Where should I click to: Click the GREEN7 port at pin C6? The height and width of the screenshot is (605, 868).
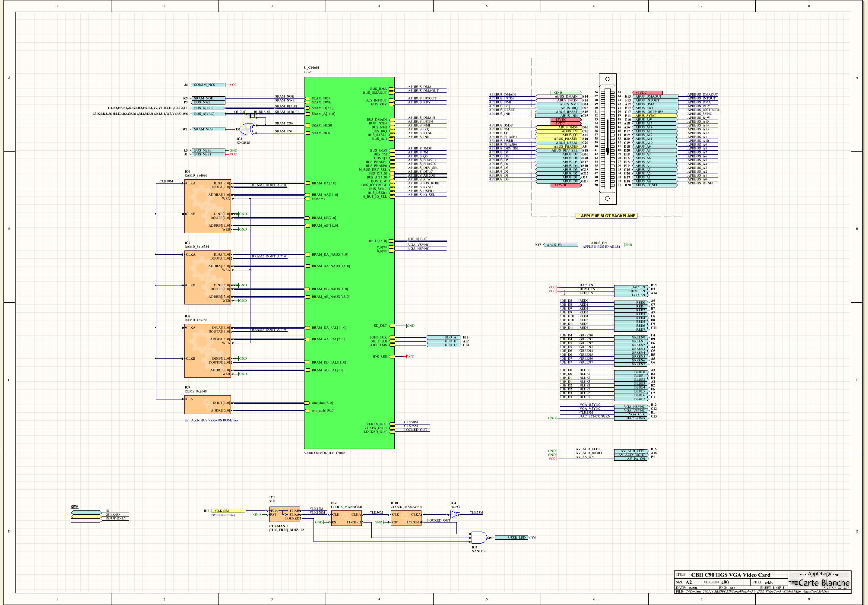(x=631, y=364)
